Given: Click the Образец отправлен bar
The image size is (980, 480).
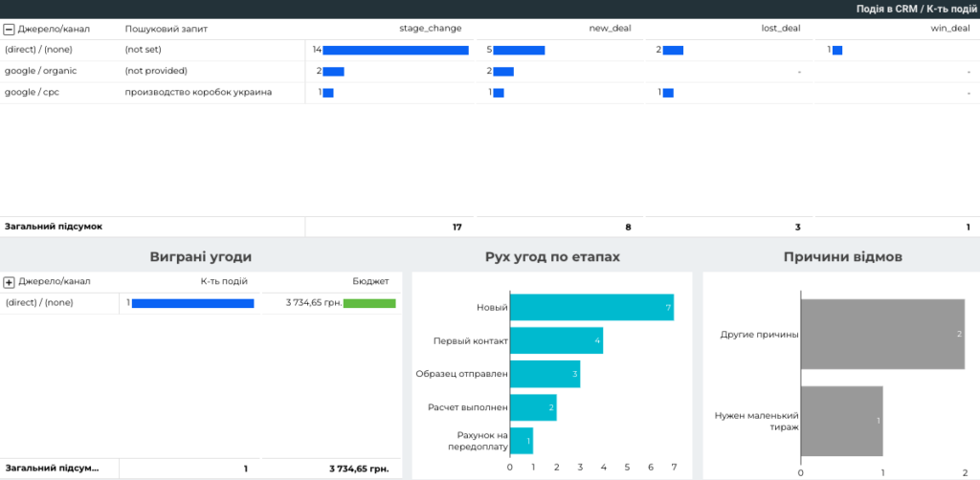Looking at the screenshot, I should coord(545,374).
